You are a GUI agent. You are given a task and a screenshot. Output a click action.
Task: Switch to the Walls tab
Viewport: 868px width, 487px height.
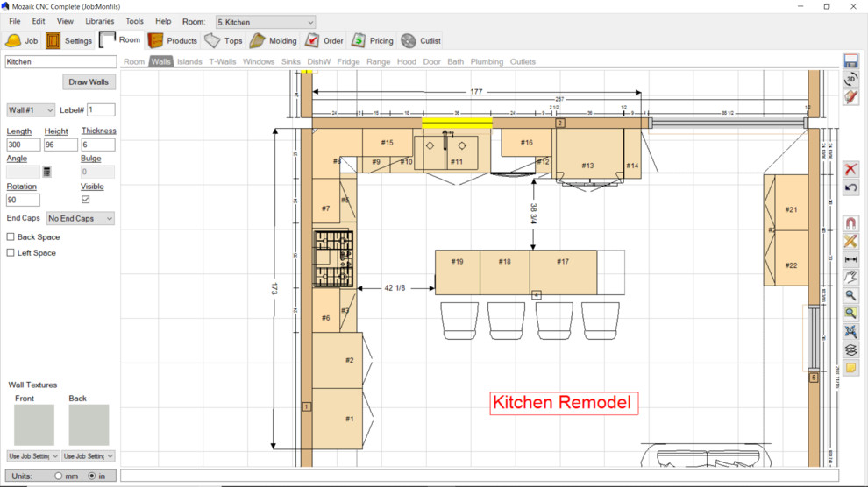[160, 61]
